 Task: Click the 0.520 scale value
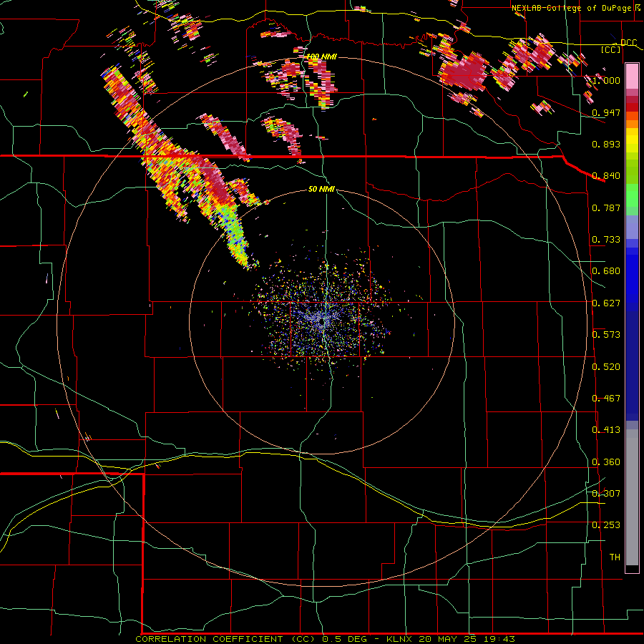[x=606, y=367]
